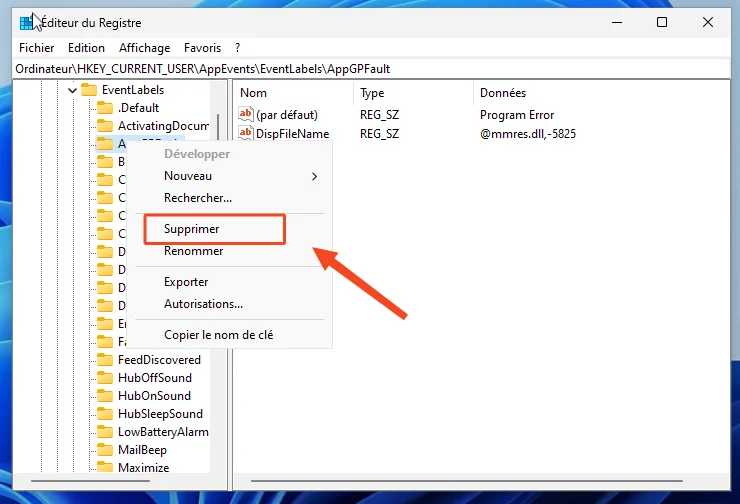Image resolution: width=740 pixels, height=504 pixels.
Task: Click the EventLabels folder icon
Action: coord(89,90)
